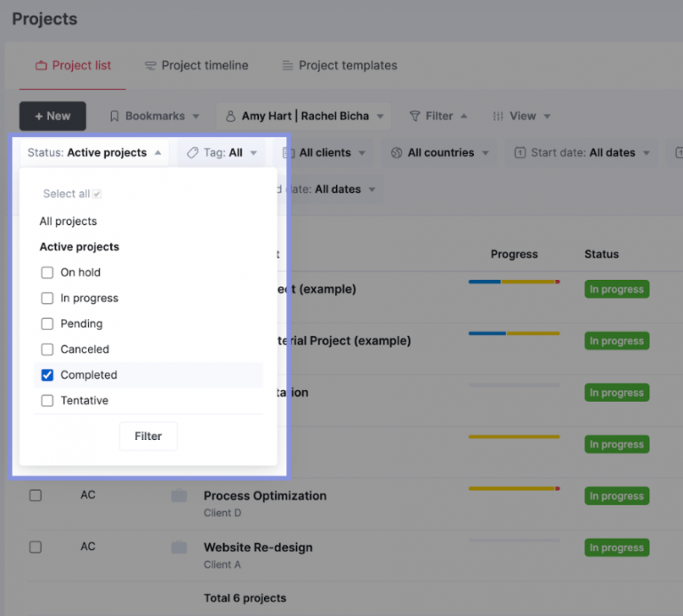Enable the Tentative status checkbox

[x=48, y=401]
